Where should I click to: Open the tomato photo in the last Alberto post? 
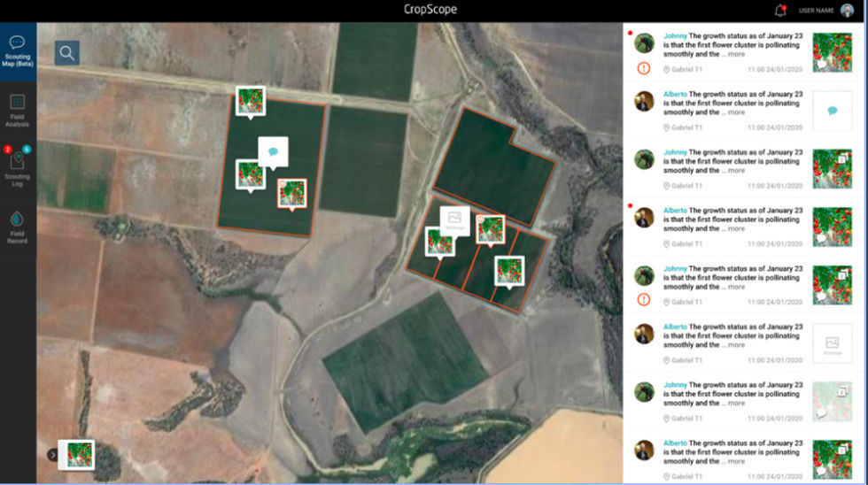832,460
